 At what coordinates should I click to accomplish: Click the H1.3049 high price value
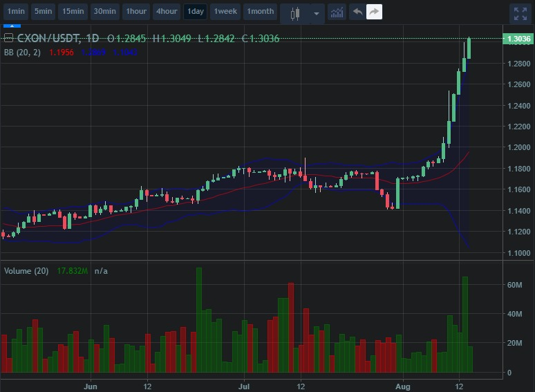click(x=171, y=39)
